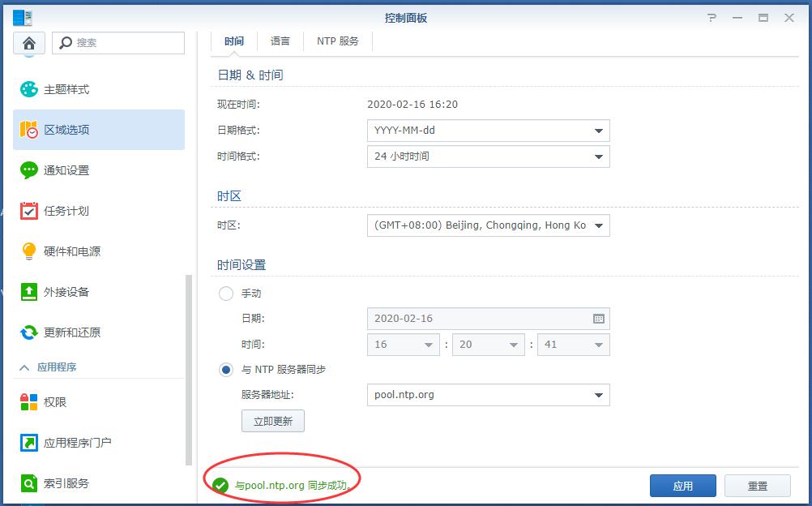Open 任务计划 calendar icon
The image size is (812, 506).
point(29,211)
